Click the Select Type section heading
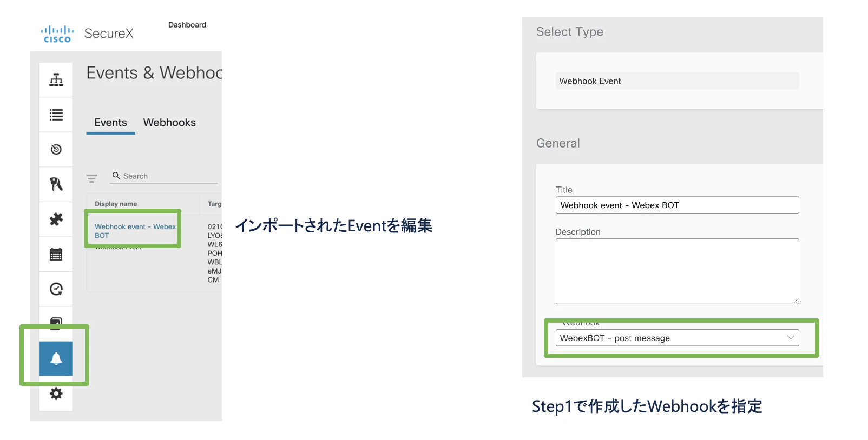 click(x=570, y=32)
